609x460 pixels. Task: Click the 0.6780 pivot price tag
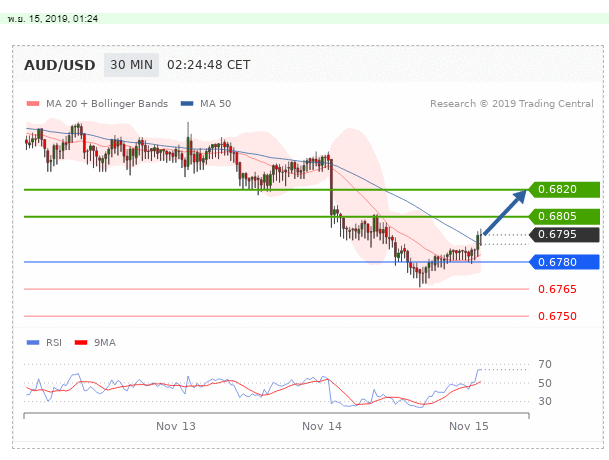(x=564, y=262)
